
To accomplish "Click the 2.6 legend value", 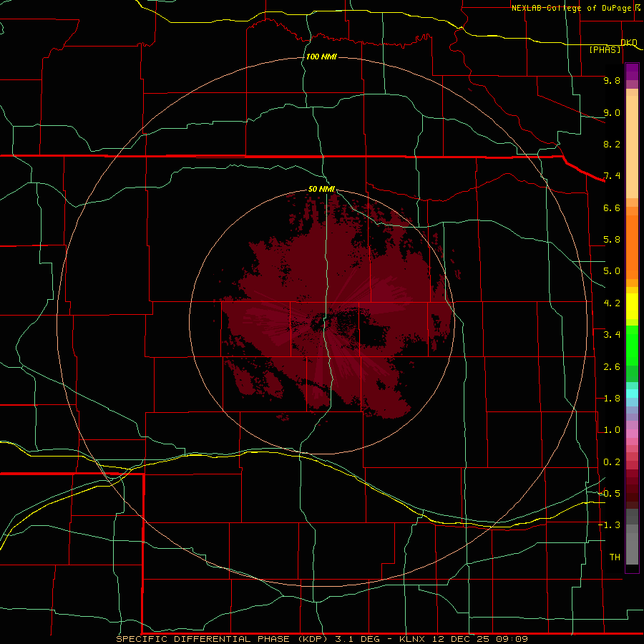I will [x=612, y=367].
